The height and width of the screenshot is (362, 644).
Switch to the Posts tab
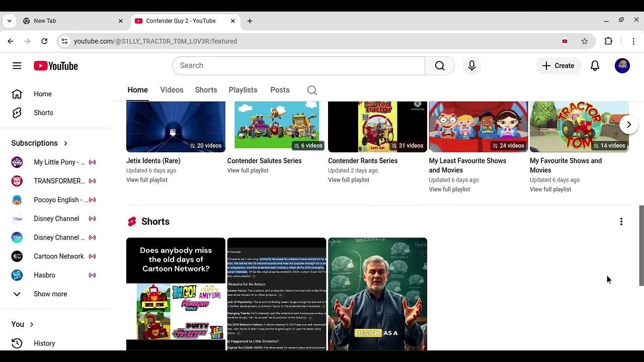[280, 90]
